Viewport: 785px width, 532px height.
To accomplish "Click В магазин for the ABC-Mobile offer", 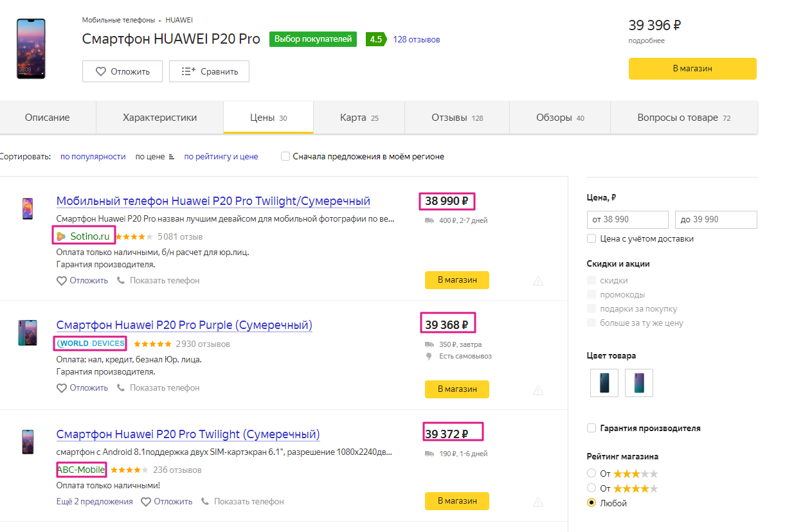I will [x=457, y=501].
